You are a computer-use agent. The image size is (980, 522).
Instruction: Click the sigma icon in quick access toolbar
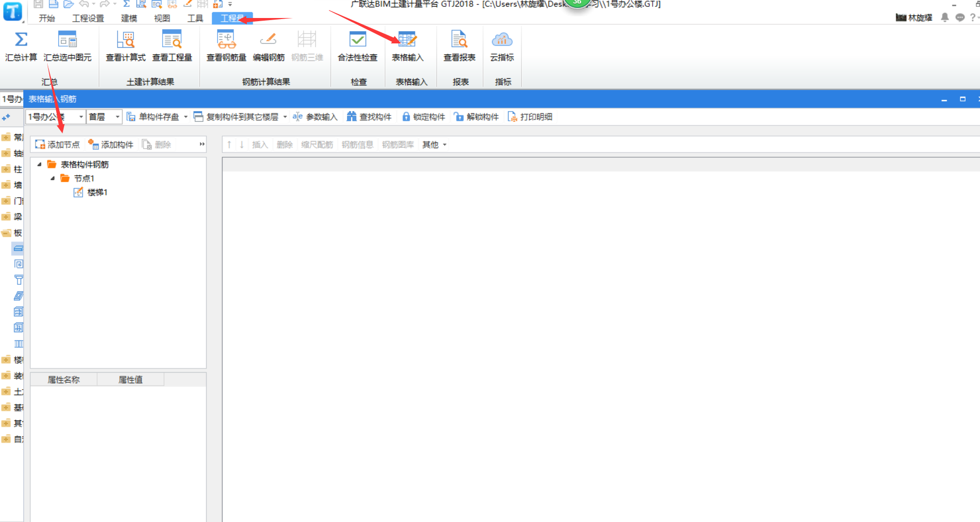[x=127, y=4]
